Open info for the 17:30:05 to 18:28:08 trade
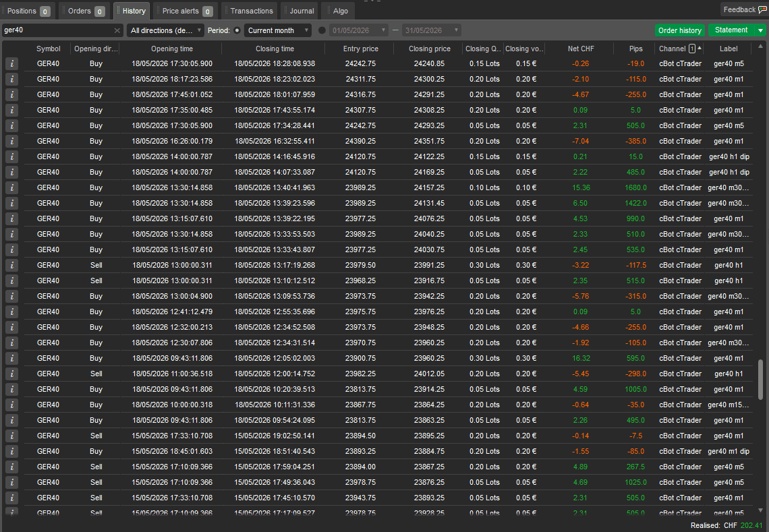 click(11, 64)
